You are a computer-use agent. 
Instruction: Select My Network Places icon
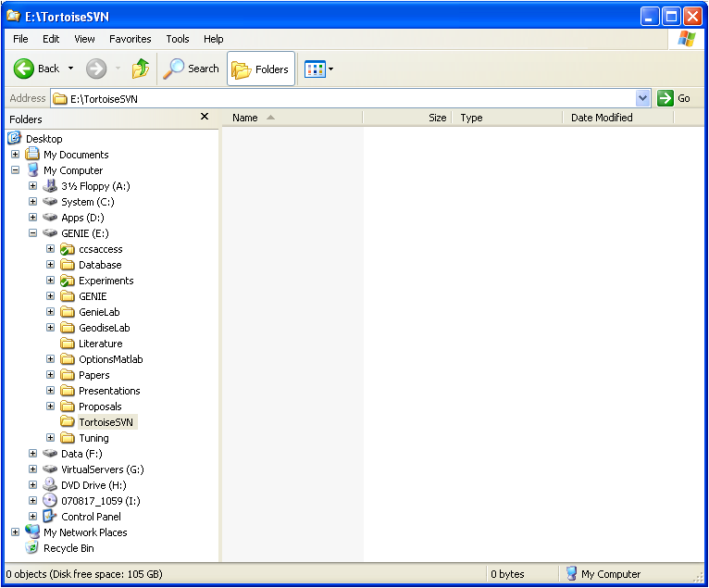click(x=32, y=532)
